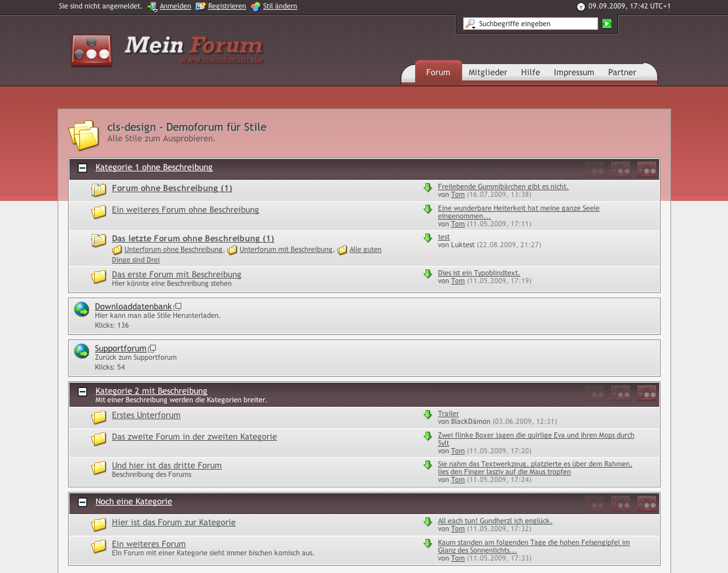Image resolution: width=728 pixels, height=573 pixels.
Task: Open Unterforum mit Beschreibung subforum link
Action: [285, 250]
